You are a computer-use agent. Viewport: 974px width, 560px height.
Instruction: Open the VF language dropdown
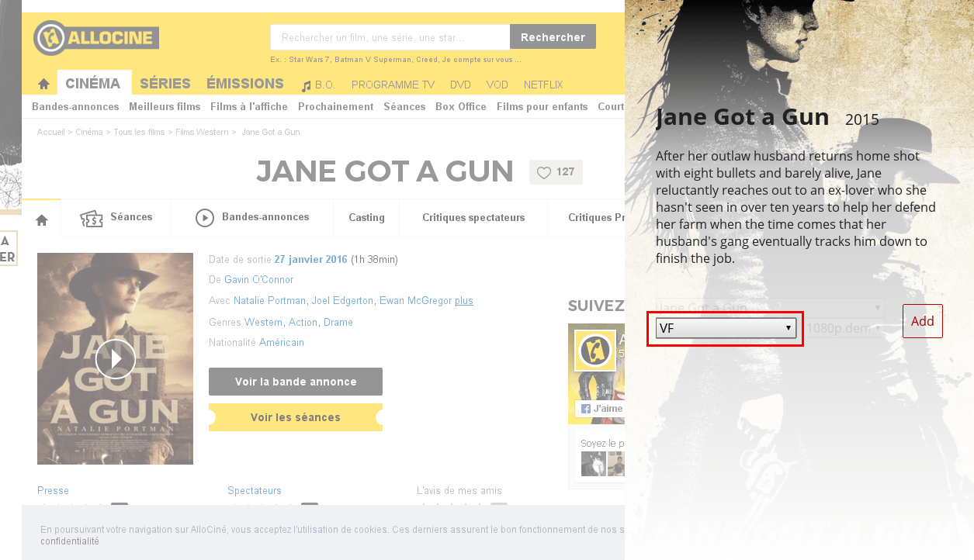pyautogui.click(x=726, y=328)
